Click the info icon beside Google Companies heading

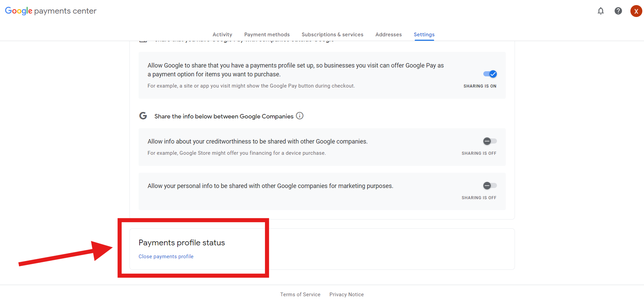(x=300, y=116)
